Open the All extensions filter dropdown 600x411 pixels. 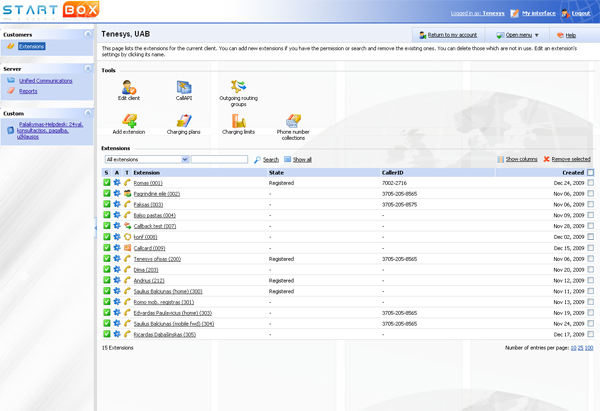pyautogui.click(x=147, y=159)
